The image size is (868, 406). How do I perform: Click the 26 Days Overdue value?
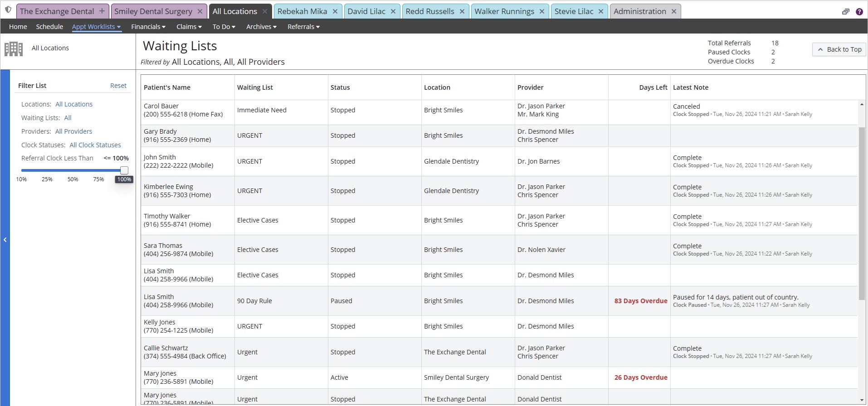[x=641, y=377]
